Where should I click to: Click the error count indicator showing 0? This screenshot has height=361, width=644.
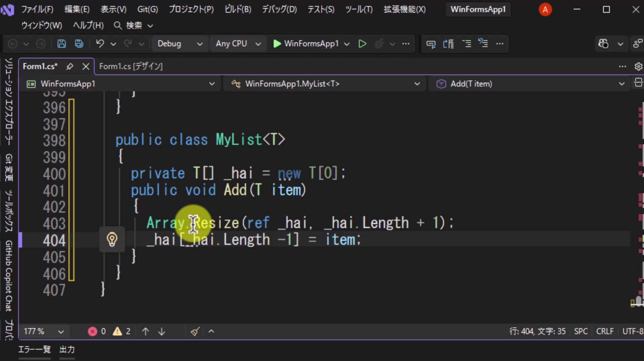click(x=97, y=331)
